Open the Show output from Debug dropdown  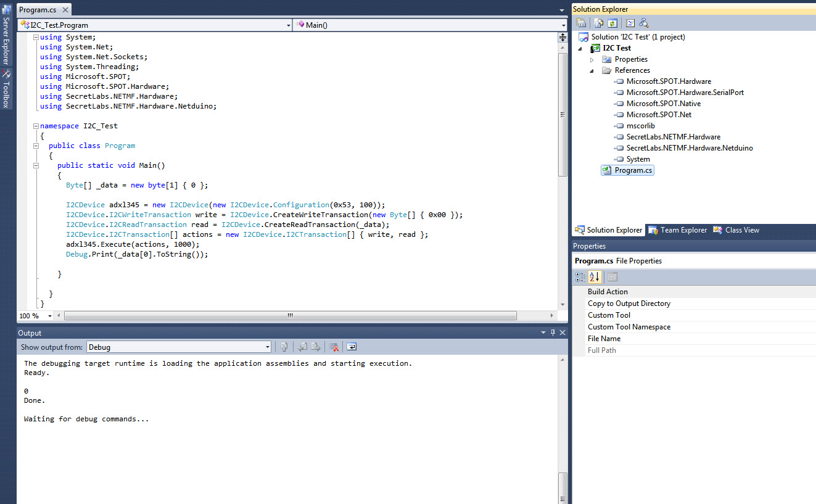(x=267, y=347)
